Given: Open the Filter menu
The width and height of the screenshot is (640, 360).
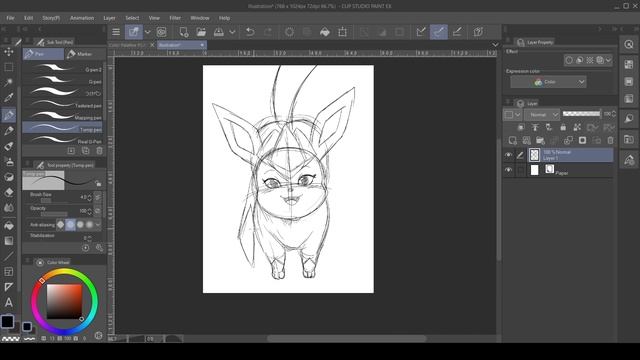Looking at the screenshot, I should (175, 18).
